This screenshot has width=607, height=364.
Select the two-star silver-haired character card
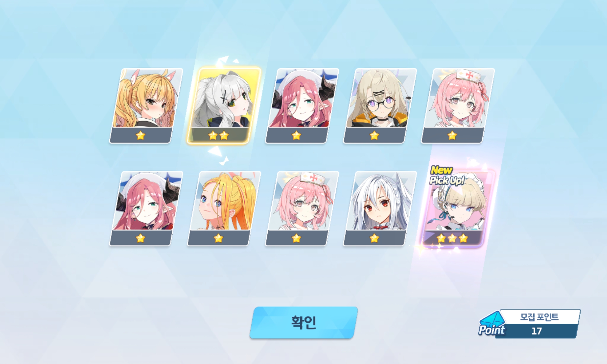pos(224,105)
